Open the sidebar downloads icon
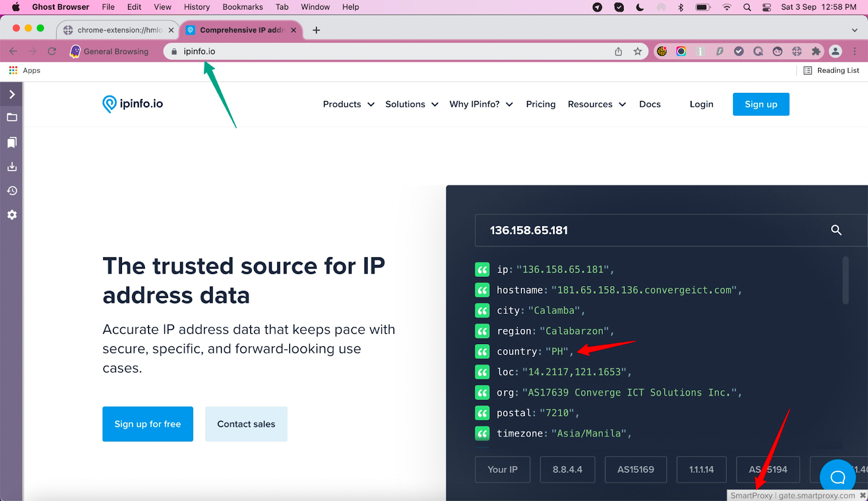Viewport: 868px width, 501px height. pyautogui.click(x=12, y=167)
